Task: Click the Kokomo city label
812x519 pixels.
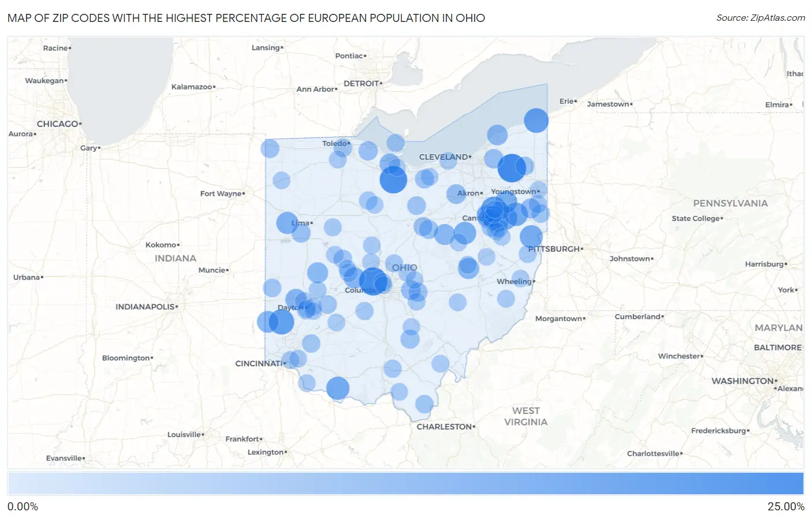Action: (161, 245)
